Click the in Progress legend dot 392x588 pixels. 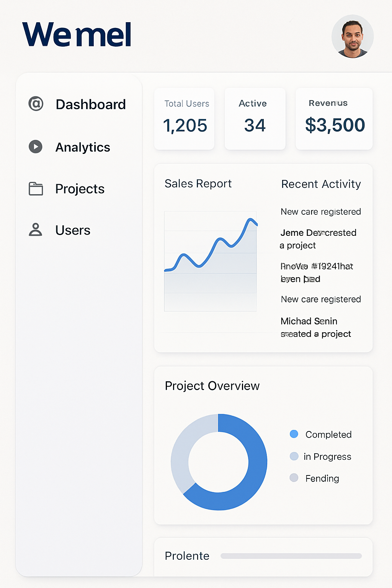[x=294, y=456]
